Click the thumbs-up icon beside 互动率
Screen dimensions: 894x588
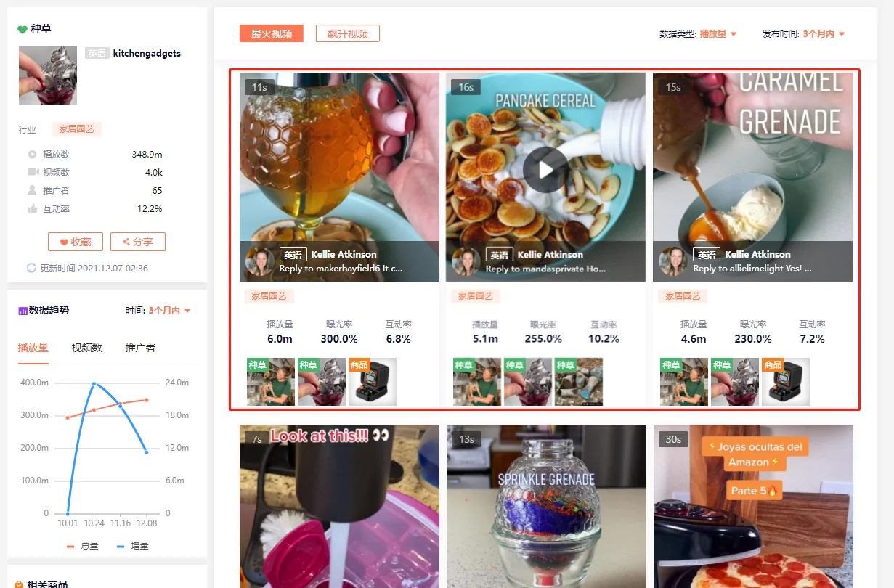[32, 208]
